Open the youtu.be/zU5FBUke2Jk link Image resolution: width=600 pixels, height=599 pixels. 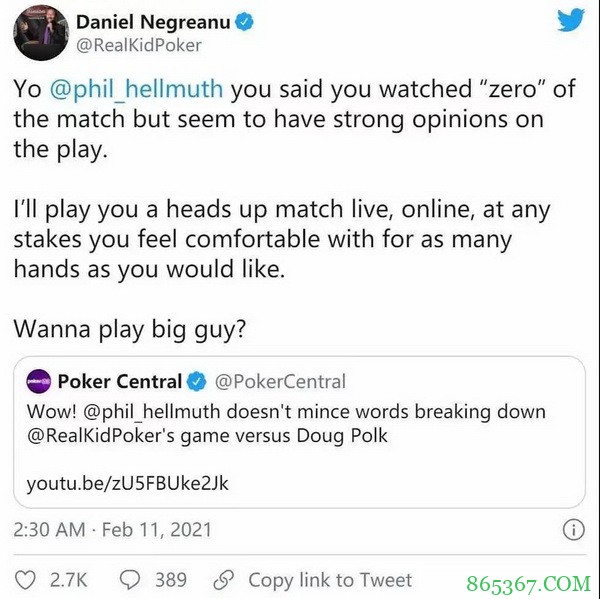point(127,483)
